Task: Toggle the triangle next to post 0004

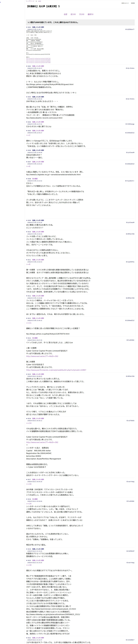Action: pos(27,122)
